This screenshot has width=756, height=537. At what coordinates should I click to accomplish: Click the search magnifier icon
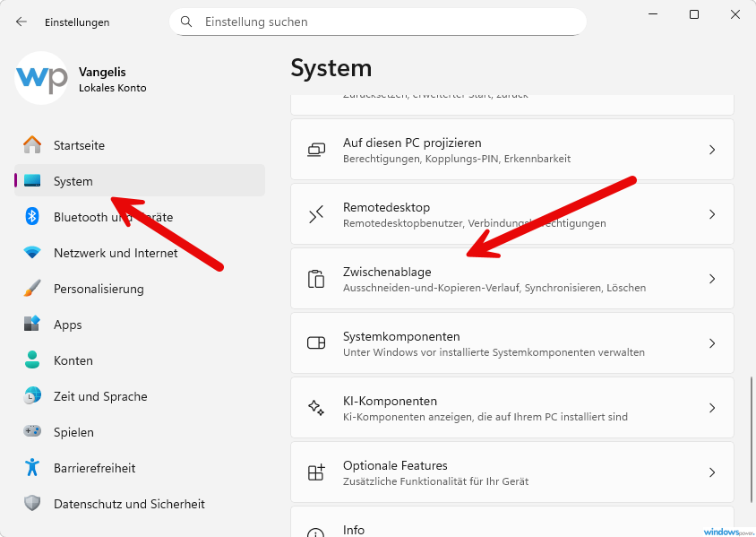(x=186, y=22)
